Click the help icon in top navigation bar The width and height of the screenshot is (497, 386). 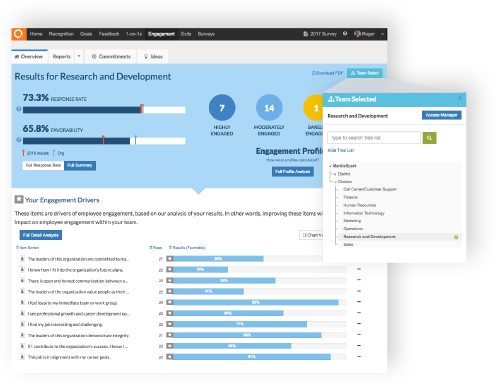click(345, 34)
